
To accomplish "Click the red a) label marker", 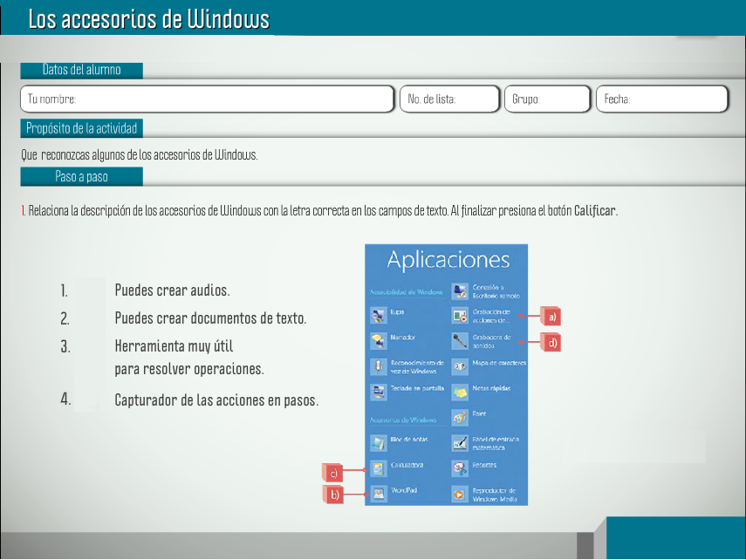I will pyautogui.click(x=551, y=316).
